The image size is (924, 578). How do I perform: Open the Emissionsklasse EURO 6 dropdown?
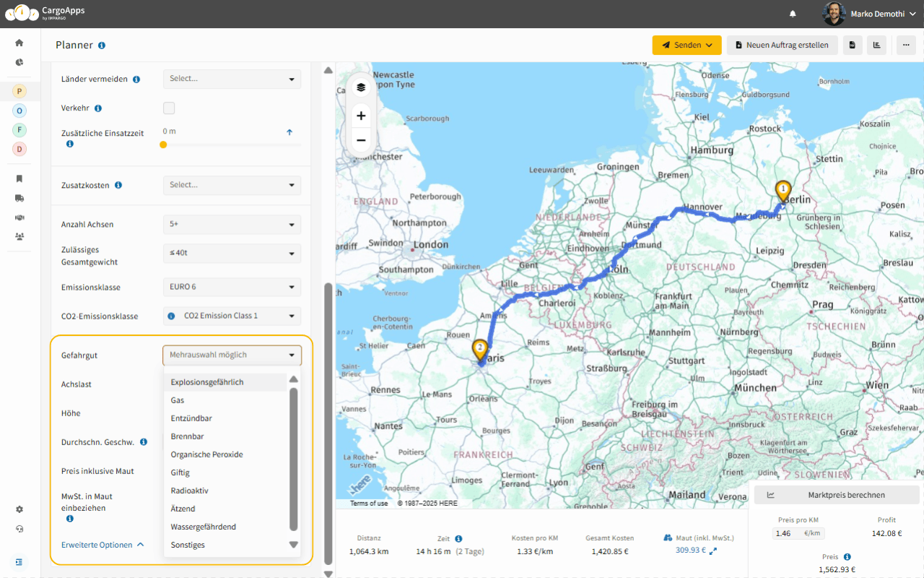point(231,287)
